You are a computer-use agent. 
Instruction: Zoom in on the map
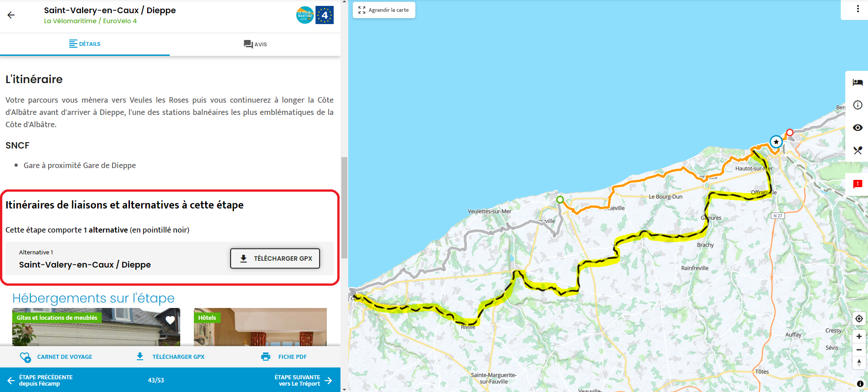858,337
